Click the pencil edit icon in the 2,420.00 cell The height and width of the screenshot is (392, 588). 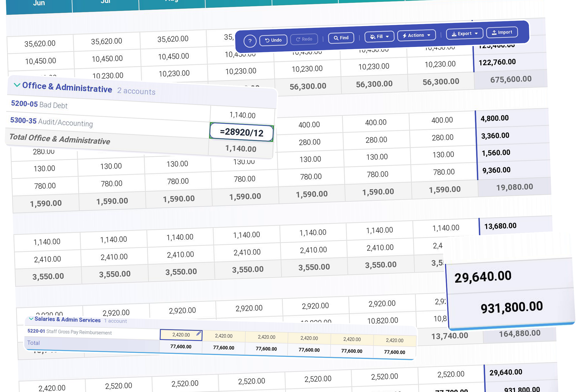click(198, 333)
